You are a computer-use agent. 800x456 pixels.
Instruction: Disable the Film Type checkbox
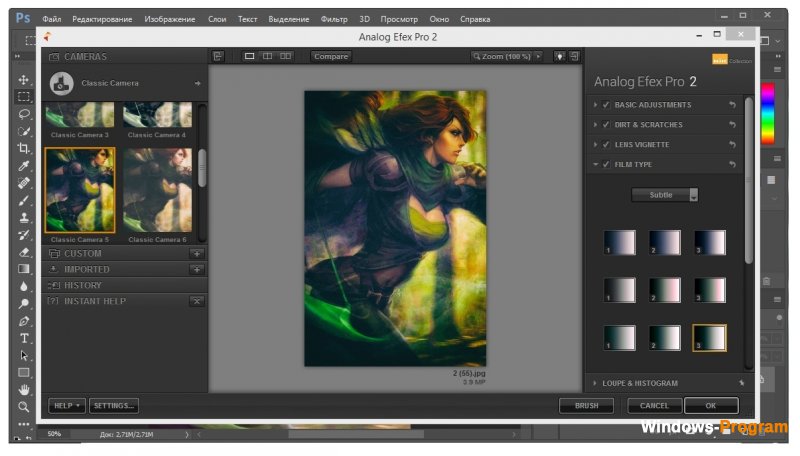pos(606,164)
